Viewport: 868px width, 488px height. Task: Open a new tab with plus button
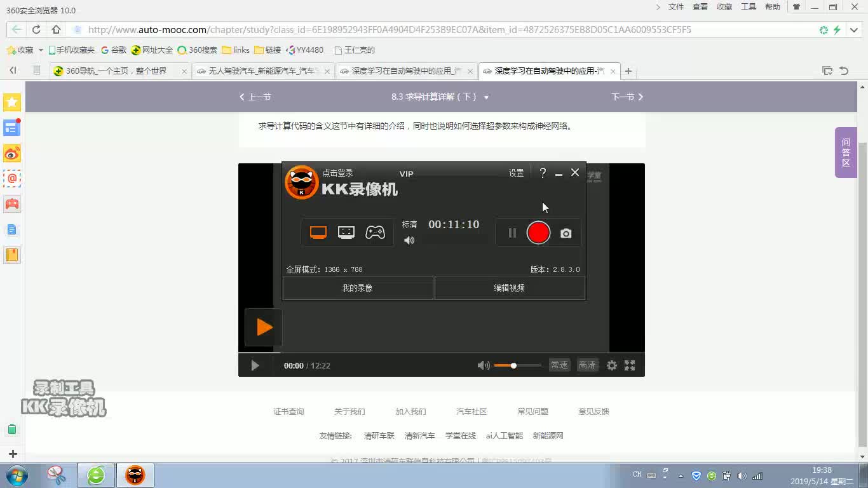tap(628, 71)
